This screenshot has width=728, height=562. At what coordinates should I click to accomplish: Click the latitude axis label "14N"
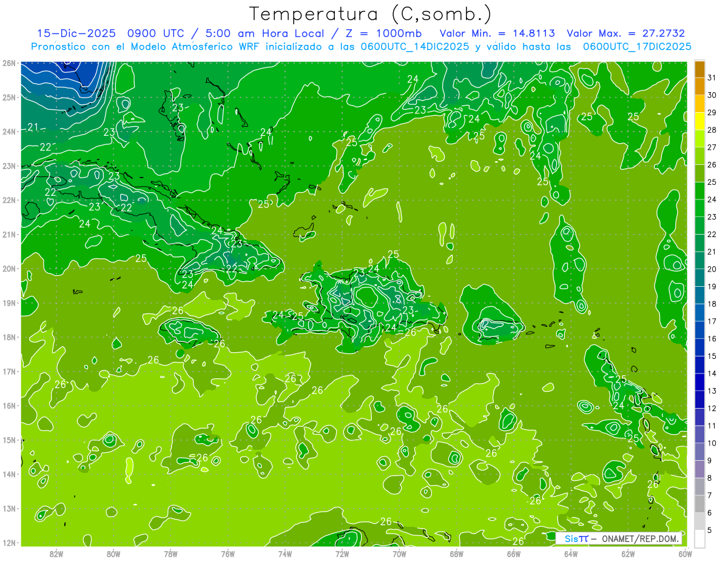[x=9, y=474]
